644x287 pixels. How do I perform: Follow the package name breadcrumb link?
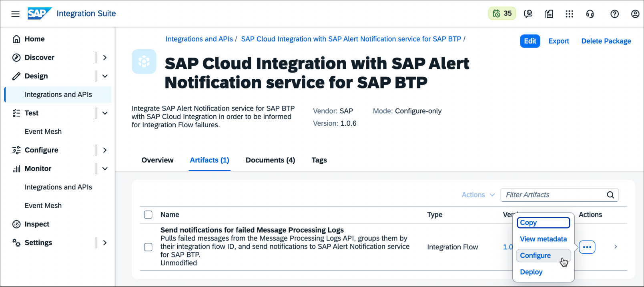pyautogui.click(x=351, y=39)
